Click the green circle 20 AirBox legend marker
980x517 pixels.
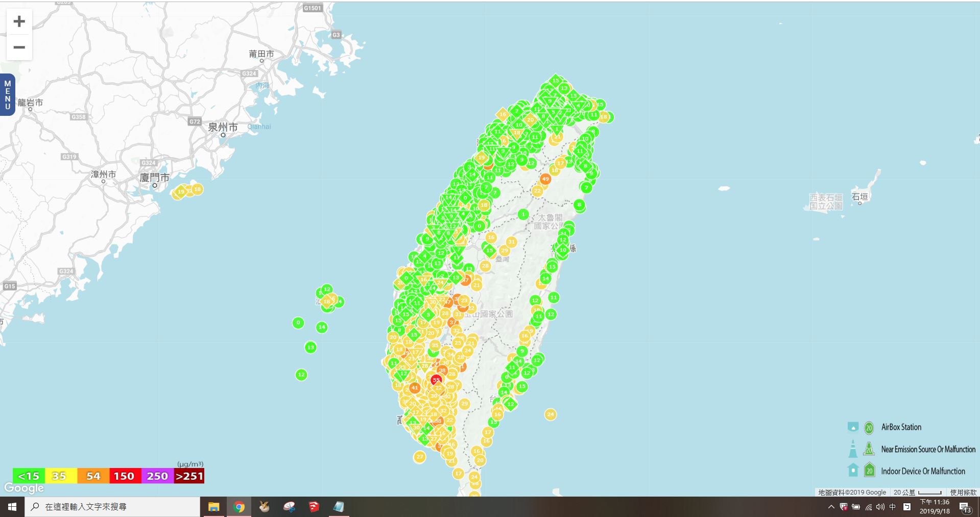click(869, 428)
